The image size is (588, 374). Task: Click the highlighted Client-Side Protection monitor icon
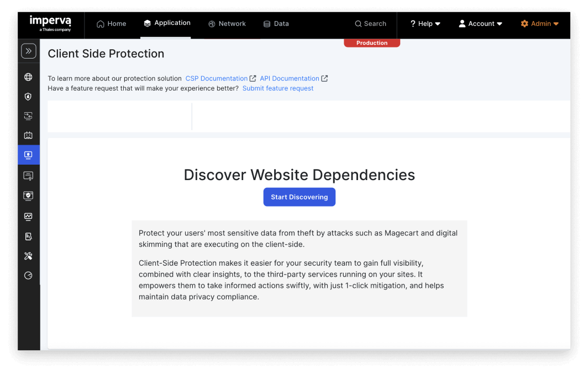[28, 155]
